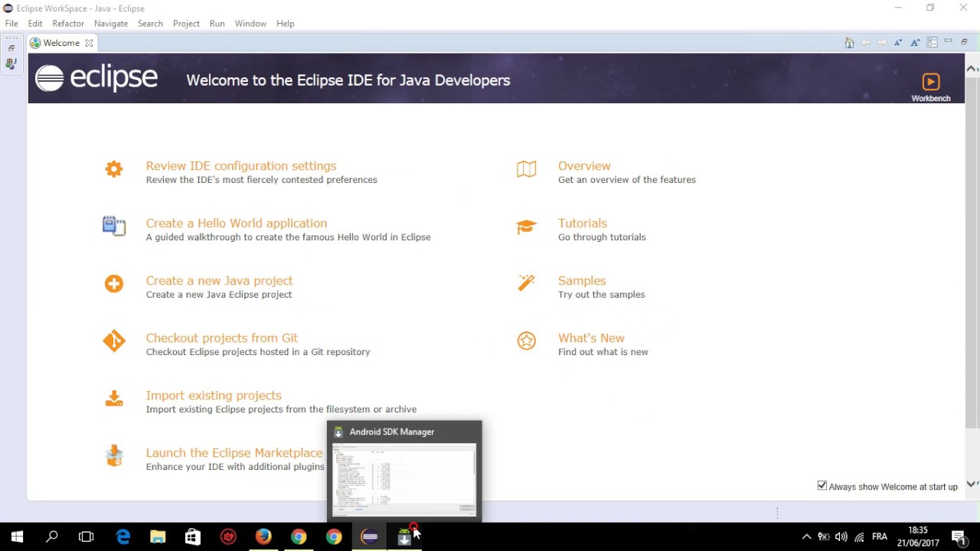Go to Welcome home page icon

(x=849, y=43)
